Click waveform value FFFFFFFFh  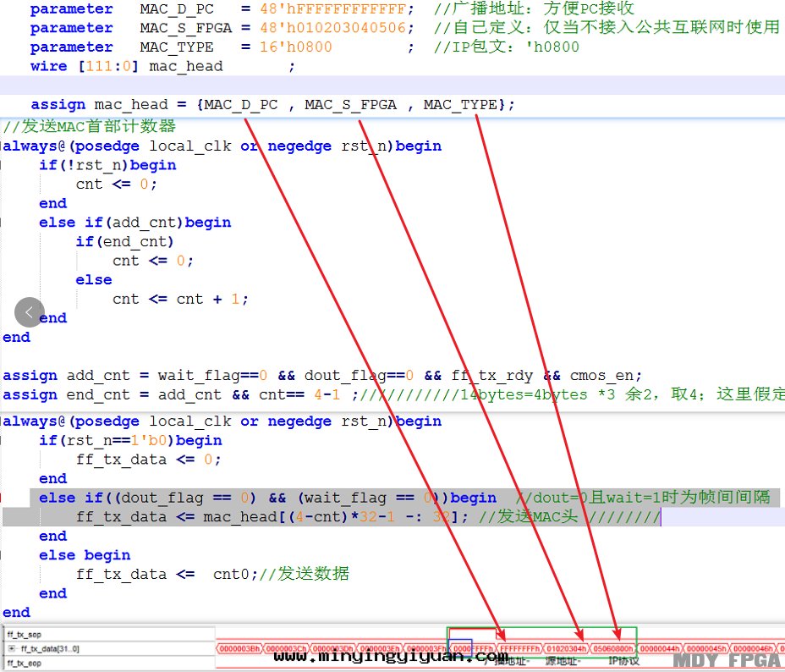coord(517,648)
